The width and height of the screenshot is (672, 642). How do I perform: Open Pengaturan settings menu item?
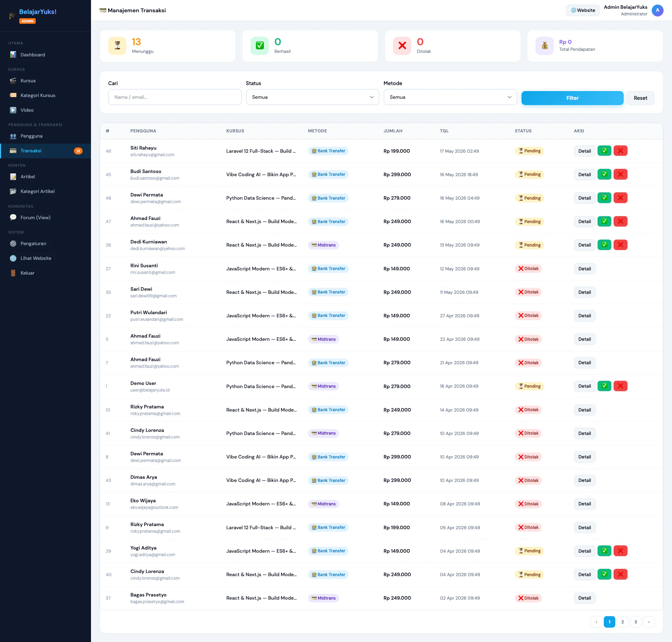[x=45, y=243]
